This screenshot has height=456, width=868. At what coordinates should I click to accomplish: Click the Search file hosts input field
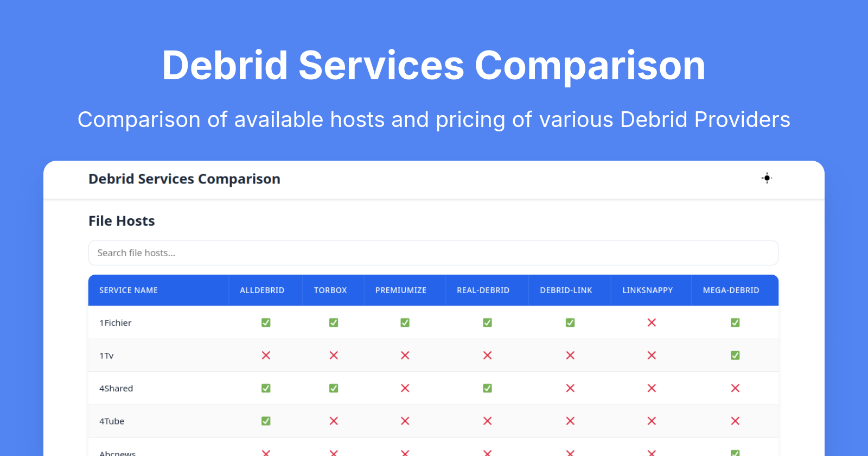[433, 253]
